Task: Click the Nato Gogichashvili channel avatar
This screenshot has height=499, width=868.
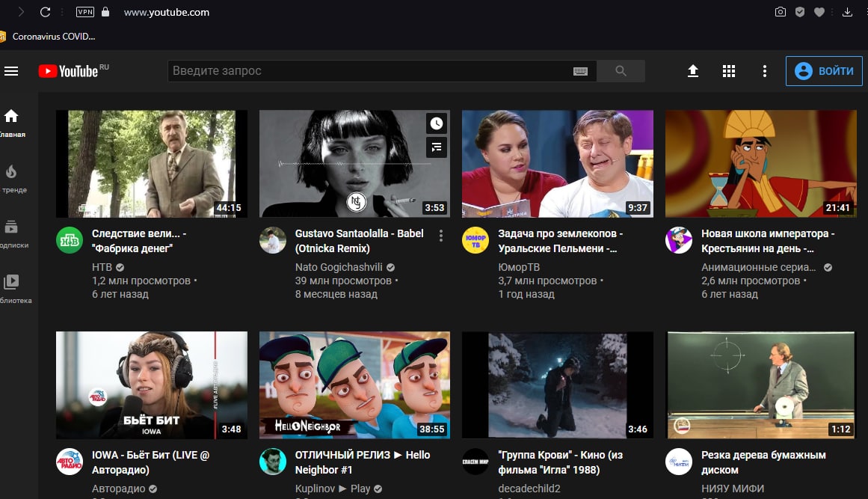Action: [x=273, y=240]
